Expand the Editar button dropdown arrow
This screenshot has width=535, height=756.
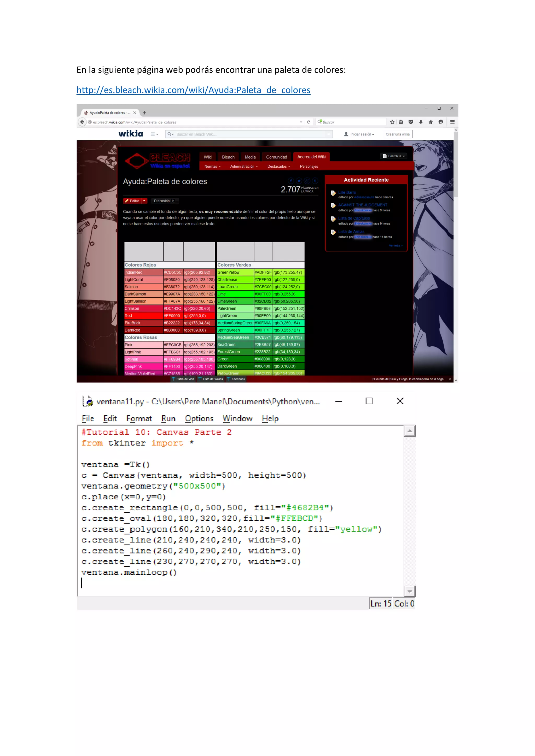[144, 200]
